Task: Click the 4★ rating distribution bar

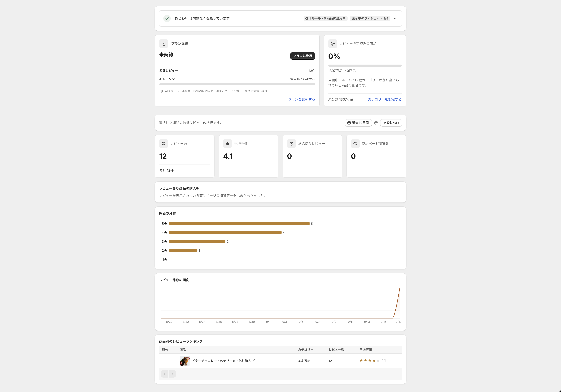Action: pos(225,233)
